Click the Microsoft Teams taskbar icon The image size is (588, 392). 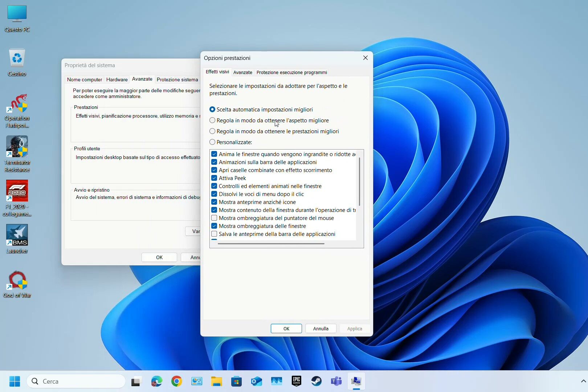(x=336, y=381)
